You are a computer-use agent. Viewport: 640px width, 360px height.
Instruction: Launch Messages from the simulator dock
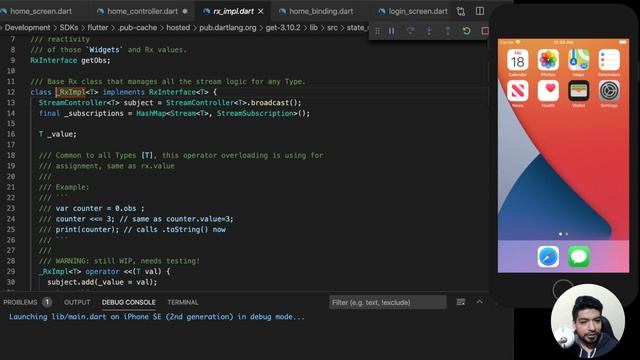[x=579, y=257]
